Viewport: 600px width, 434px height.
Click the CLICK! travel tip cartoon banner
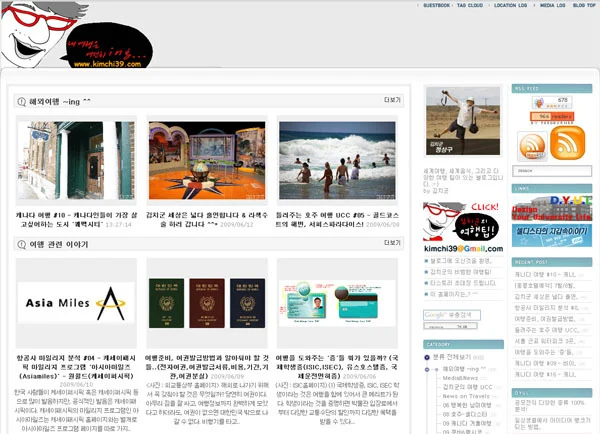point(463,228)
